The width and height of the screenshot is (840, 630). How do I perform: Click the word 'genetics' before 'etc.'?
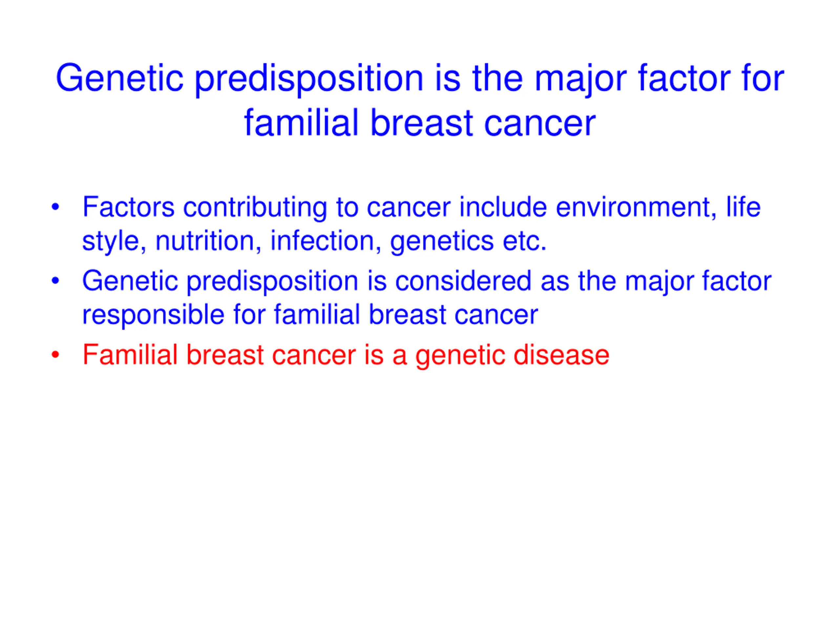click(x=442, y=242)
